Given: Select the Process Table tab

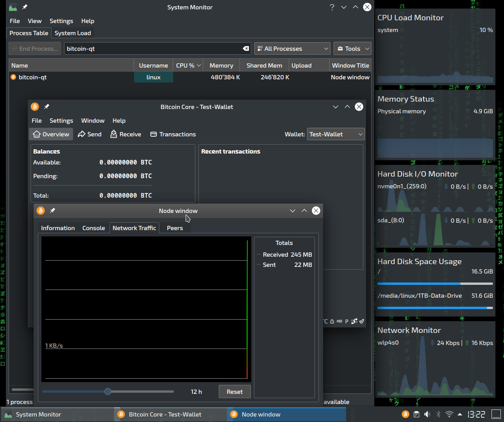Looking at the screenshot, I should (29, 33).
